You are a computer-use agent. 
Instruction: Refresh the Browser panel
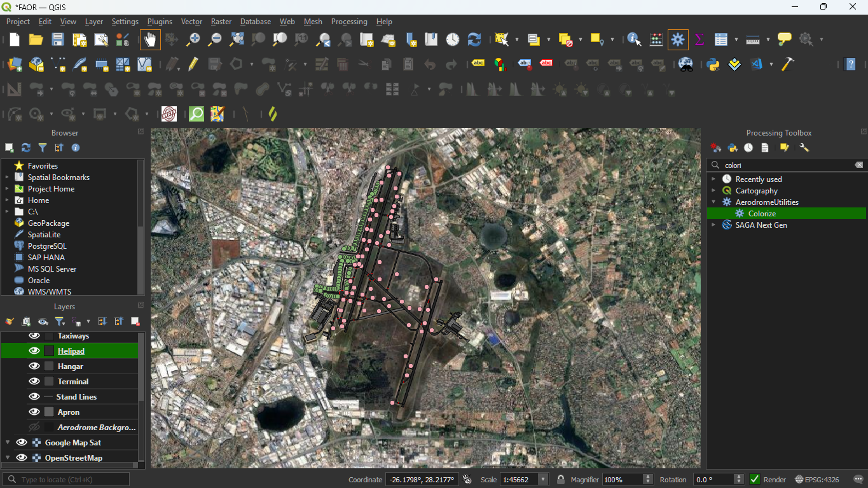point(25,148)
